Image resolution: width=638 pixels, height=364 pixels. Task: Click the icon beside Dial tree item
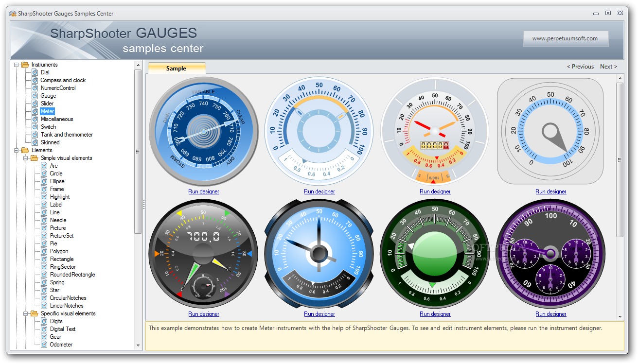click(x=35, y=72)
